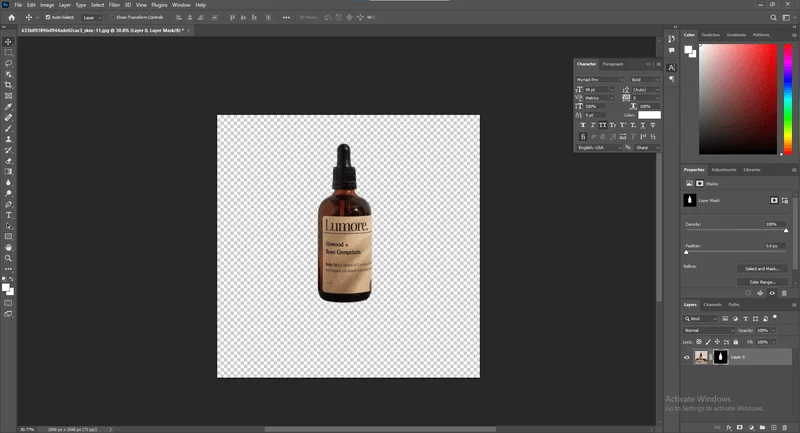Select Layer 0 mask thumbnail

[720, 358]
